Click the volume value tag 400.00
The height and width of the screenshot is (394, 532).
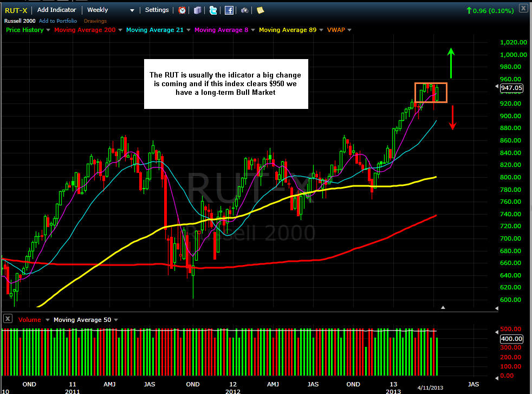[511, 339]
